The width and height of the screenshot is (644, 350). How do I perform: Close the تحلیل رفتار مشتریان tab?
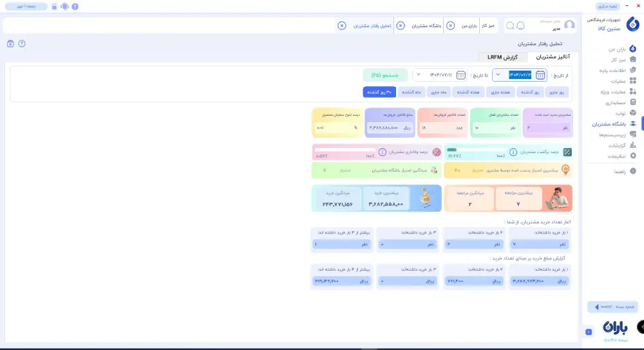(x=341, y=26)
